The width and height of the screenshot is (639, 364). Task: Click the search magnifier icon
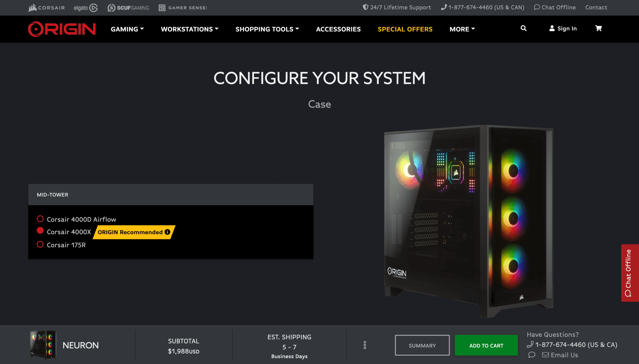click(x=523, y=28)
